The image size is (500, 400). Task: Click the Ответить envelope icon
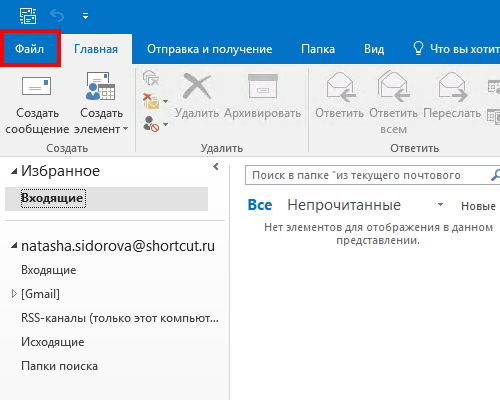click(340, 87)
